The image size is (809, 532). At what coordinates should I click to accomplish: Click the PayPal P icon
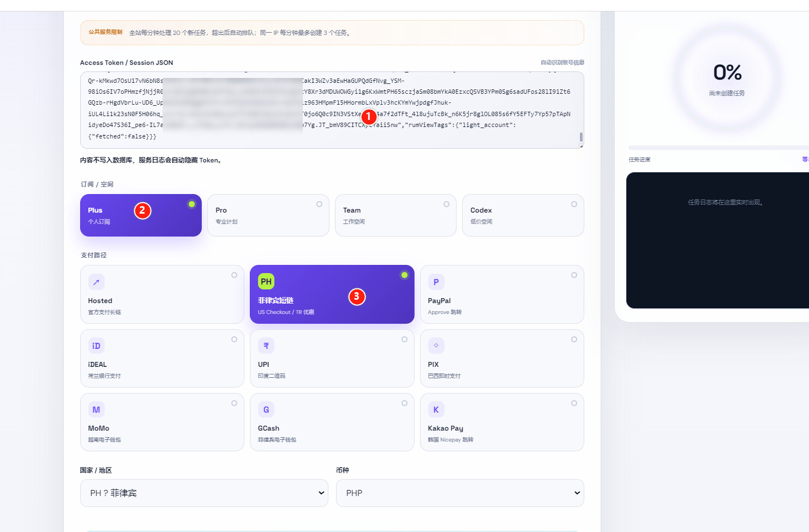pos(436,282)
